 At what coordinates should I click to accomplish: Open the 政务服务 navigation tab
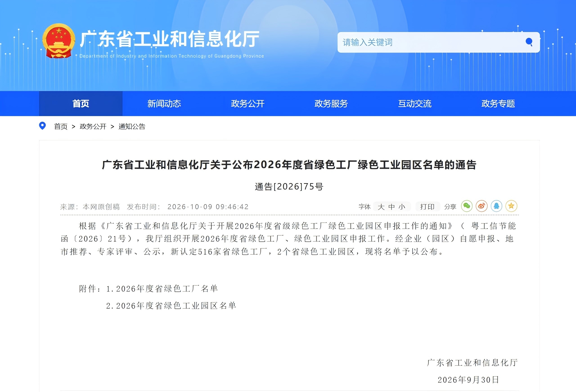pyautogui.click(x=331, y=104)
